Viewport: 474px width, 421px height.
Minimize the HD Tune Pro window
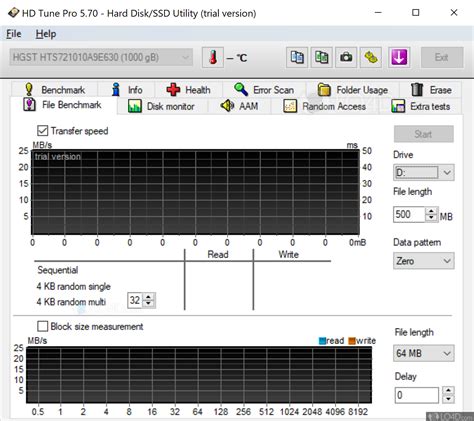click(x=378, y=13)
